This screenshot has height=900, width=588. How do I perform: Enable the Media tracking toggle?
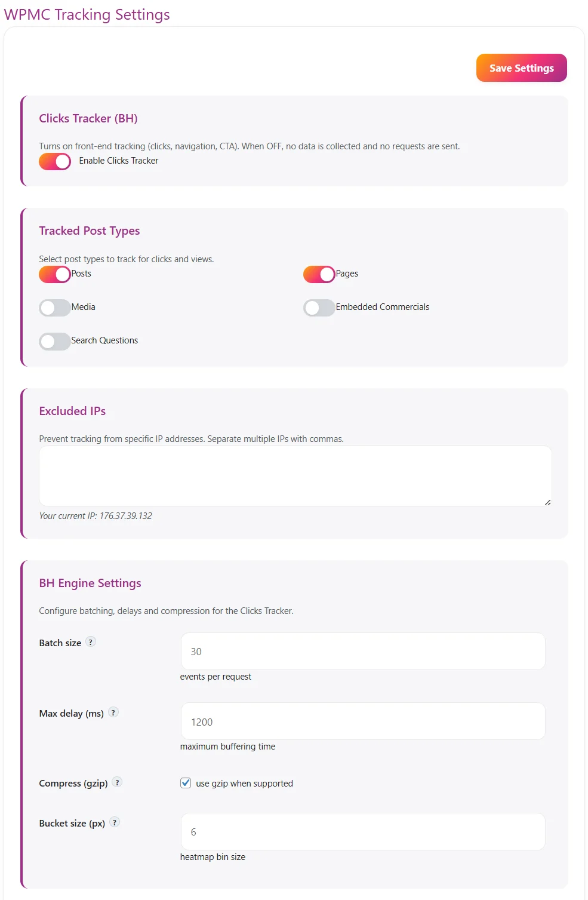click(x=54, y=307)
